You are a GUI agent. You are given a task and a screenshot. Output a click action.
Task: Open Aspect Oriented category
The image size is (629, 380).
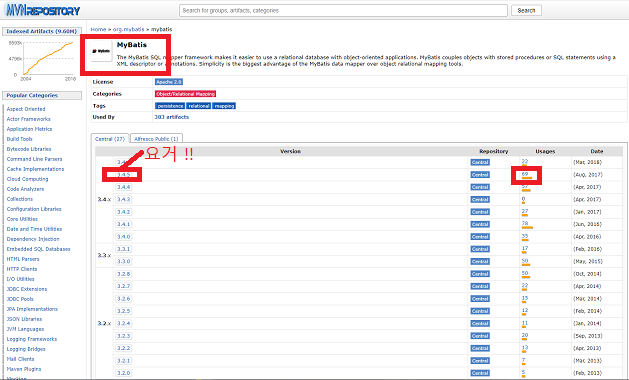[26, 109]
